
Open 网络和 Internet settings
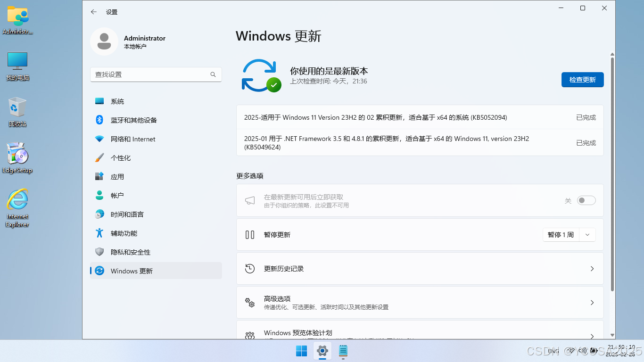156,139
